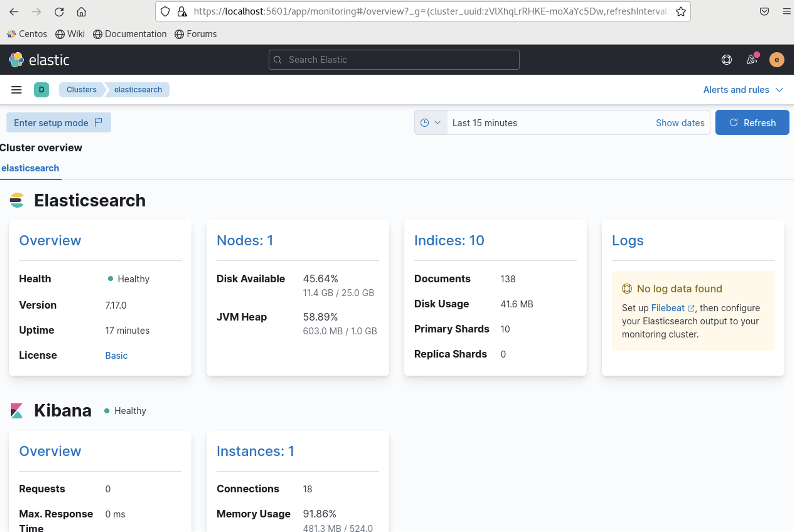The height and width of the screenshot is (532, 794).
Task: Click the Show dates link
Action: pos(679,123)
